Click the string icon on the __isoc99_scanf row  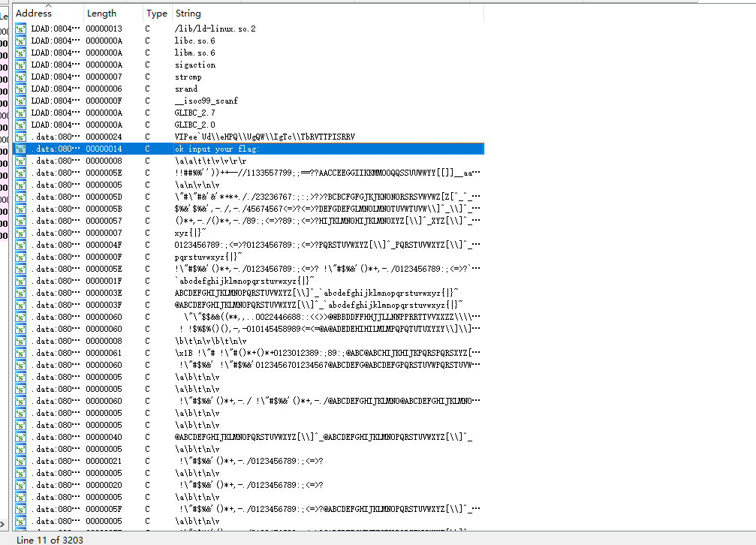pos(21,101)
